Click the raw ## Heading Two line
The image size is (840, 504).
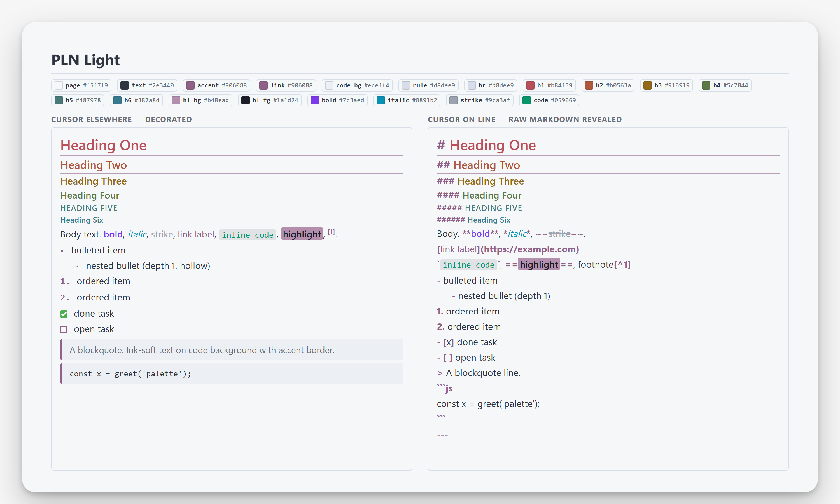click(479, 165)
